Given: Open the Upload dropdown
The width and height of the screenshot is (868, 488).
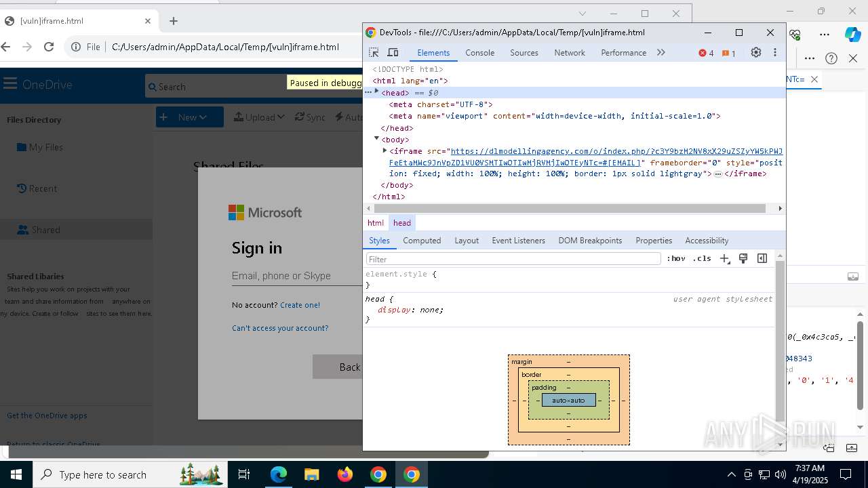Looking at the screenshot, I should coord(259,117).
